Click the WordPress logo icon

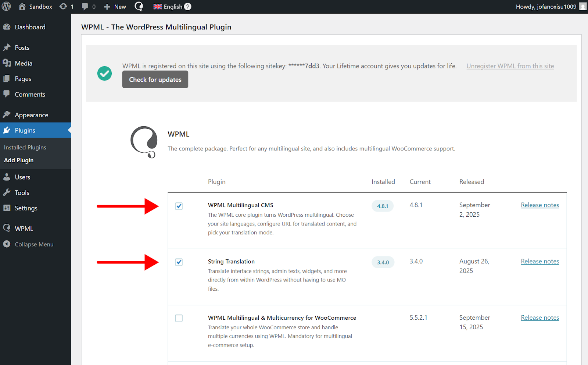[6, 6]
